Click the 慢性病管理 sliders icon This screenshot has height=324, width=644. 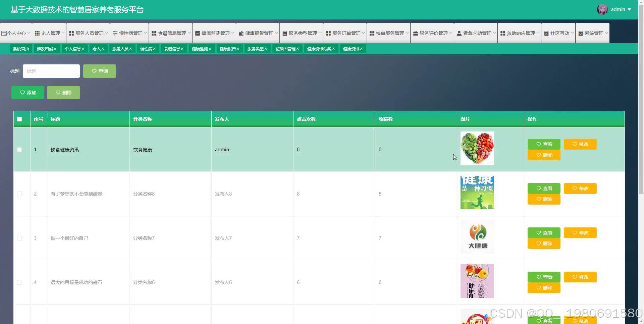115,33
